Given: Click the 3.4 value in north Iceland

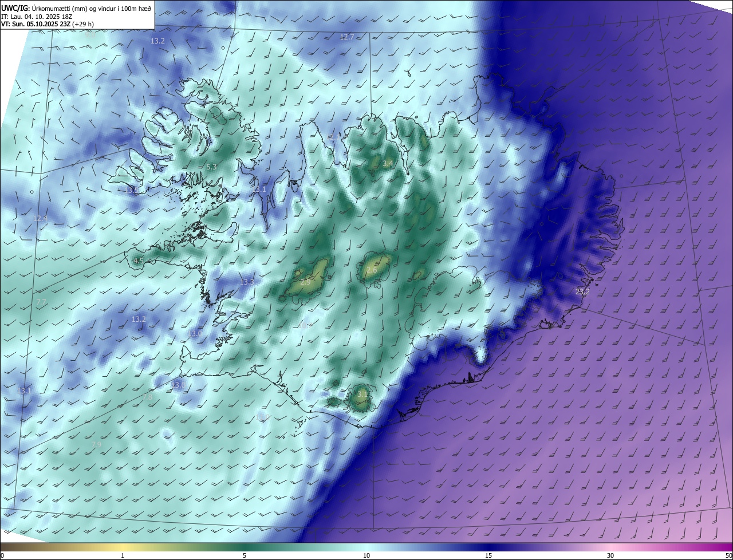Looking at the screenshot, I should 388,164.
